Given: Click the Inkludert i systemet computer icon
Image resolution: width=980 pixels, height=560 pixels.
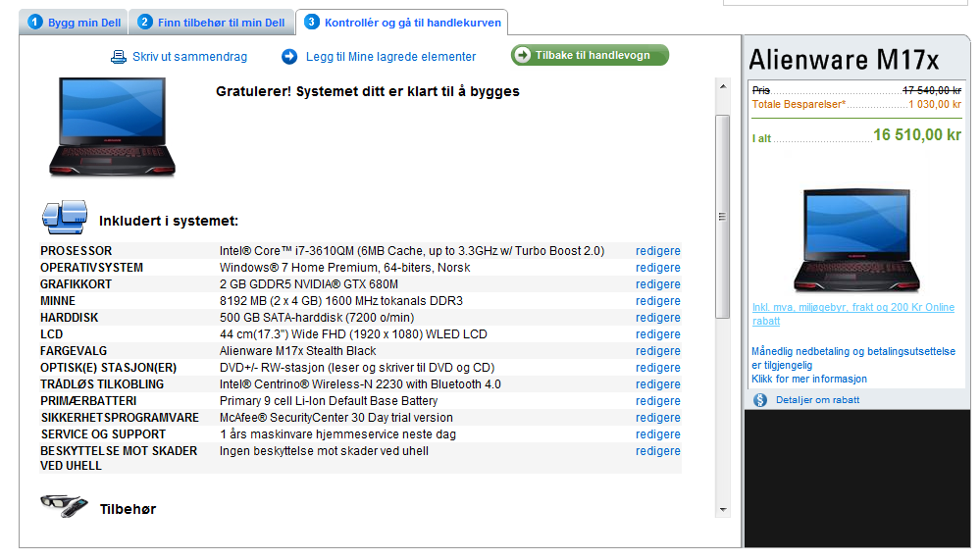Looking at the screenshot, I should click(x=65, y=218).
